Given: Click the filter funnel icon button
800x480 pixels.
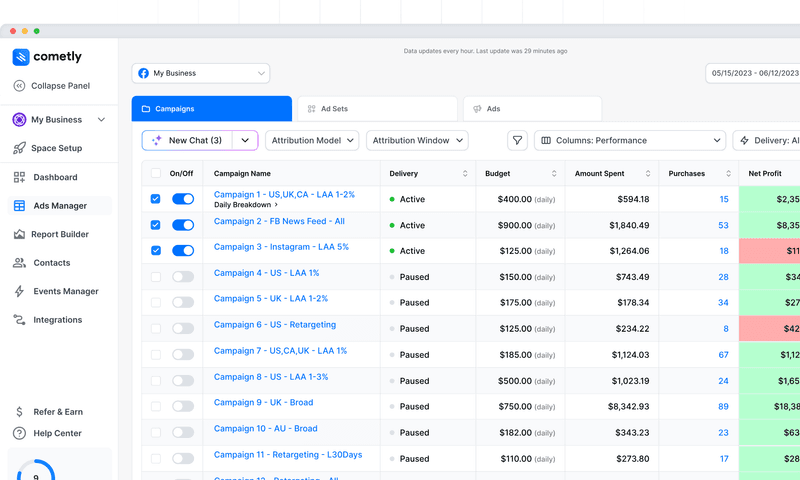Looking at the screenshot, I should click(x=517, y=140).
